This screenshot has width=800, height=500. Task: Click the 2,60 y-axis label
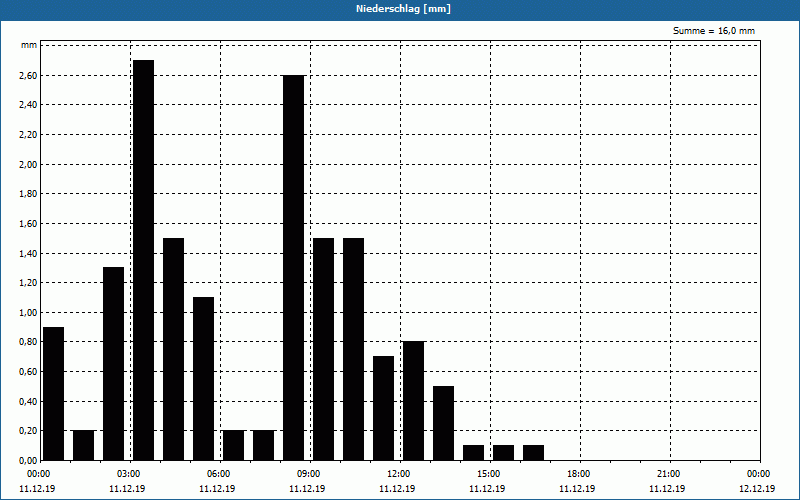(29, 76)
